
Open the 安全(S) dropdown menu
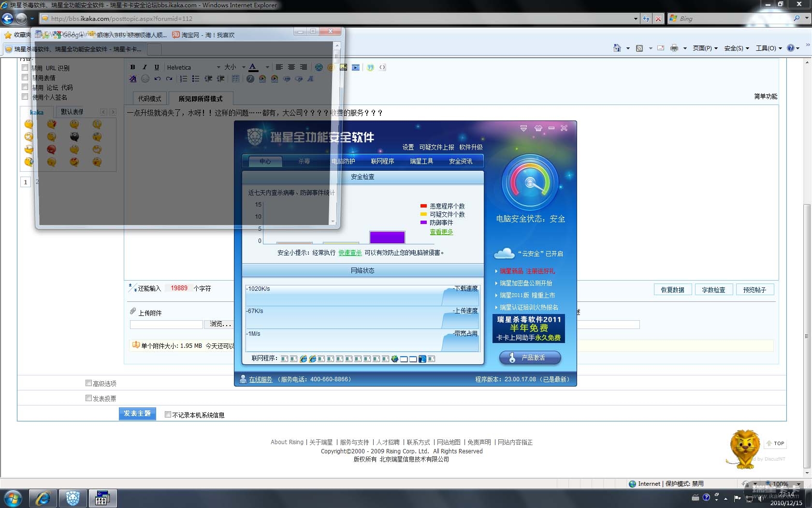point(737,48)
